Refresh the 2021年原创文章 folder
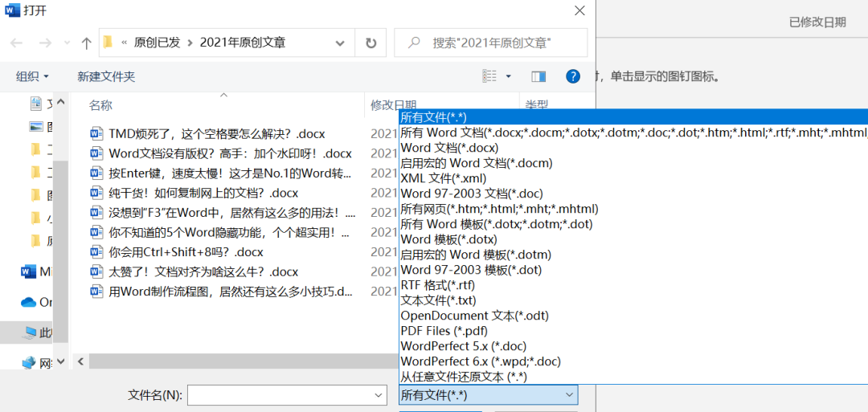868x412 pixels. pyautogui.click(x=371, y=43)
